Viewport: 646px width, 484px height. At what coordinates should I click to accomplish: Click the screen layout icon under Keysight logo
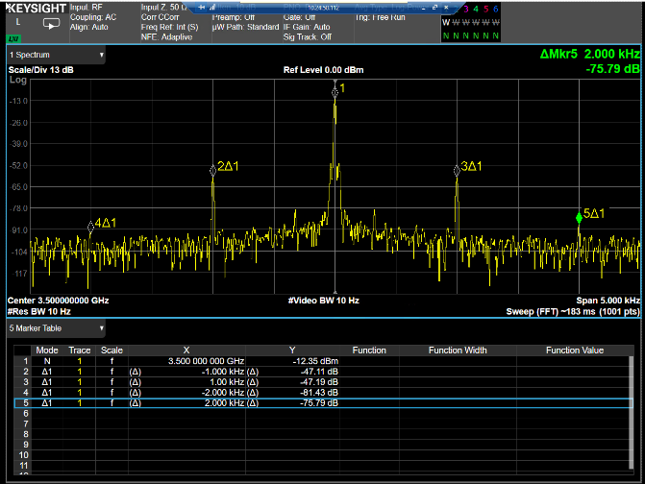(50, 23)
